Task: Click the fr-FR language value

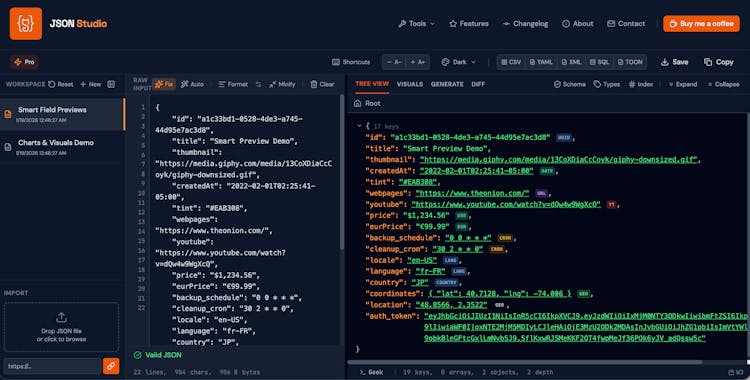Action: pos(430,271)
